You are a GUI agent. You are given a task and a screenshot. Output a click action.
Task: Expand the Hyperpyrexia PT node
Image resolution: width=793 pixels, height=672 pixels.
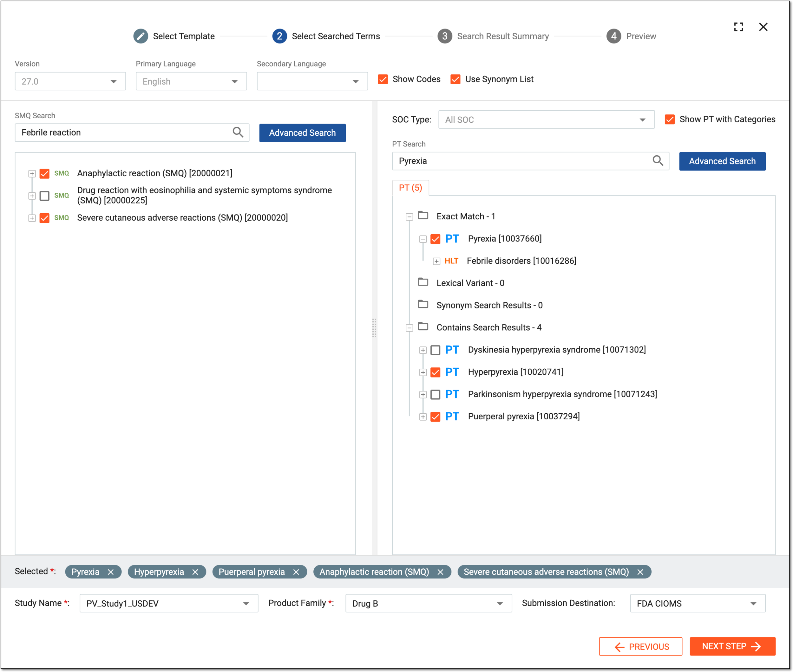pyautogui.click(x=423, y=372)
